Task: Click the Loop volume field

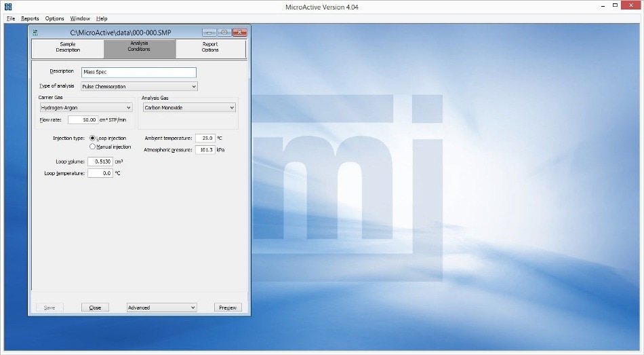Action: (100, 162)
